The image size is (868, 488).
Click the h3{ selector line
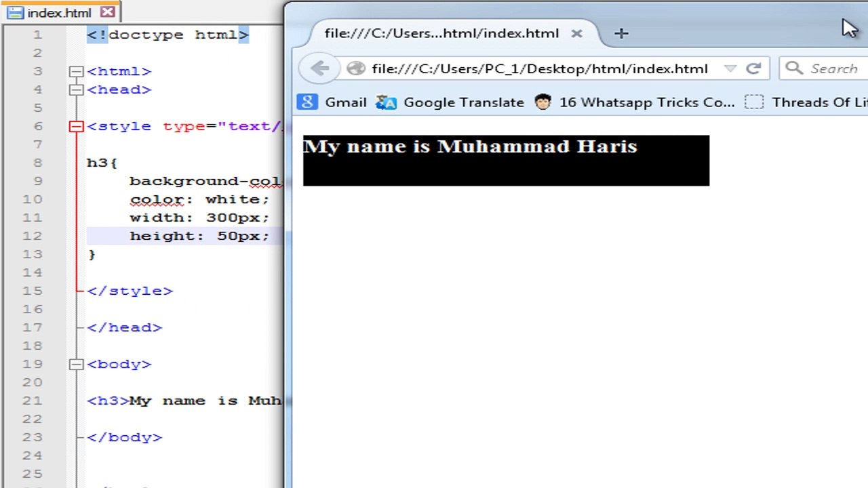coord(102,163)
